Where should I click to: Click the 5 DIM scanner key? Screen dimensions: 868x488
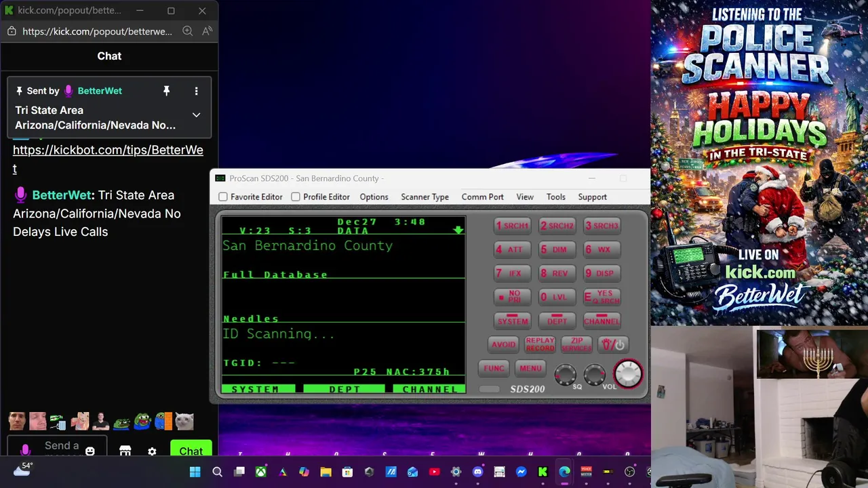[x=557, y=249]
